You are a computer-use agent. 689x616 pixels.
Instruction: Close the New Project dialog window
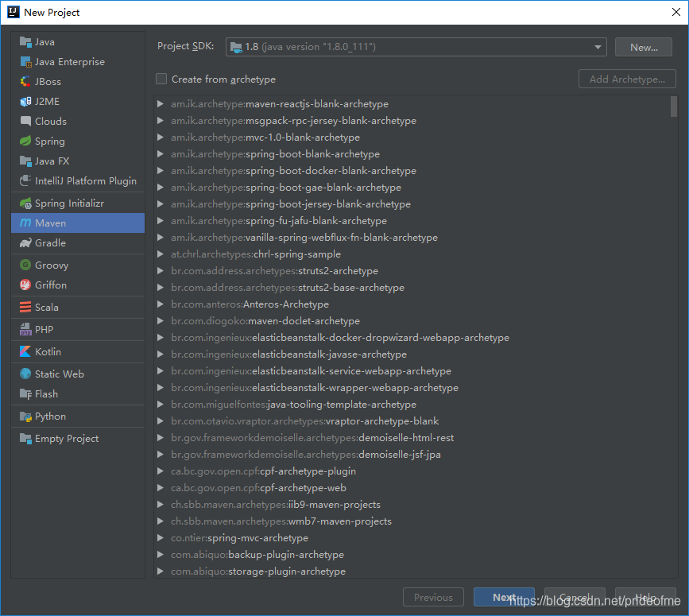pos(675,12)
